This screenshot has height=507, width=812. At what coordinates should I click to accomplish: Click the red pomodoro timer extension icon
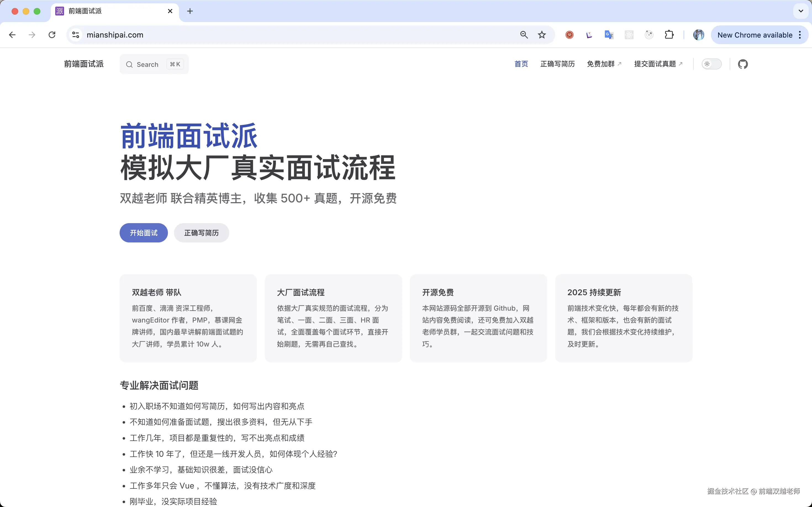click(569, 35)
